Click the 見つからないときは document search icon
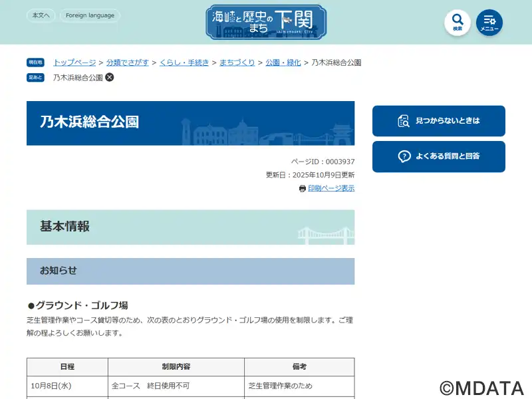 tap(404, 121)
